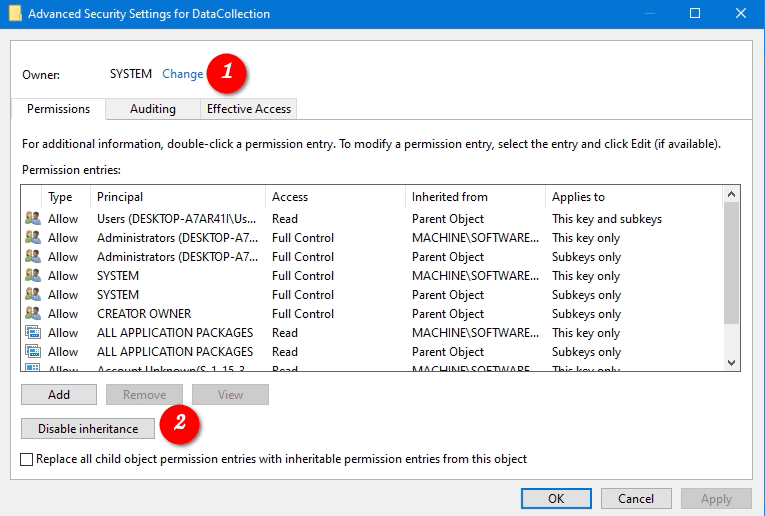Viewport: 765px width, 516px height.
Task: Click the Add button
Action: click(x=59, y=395)
